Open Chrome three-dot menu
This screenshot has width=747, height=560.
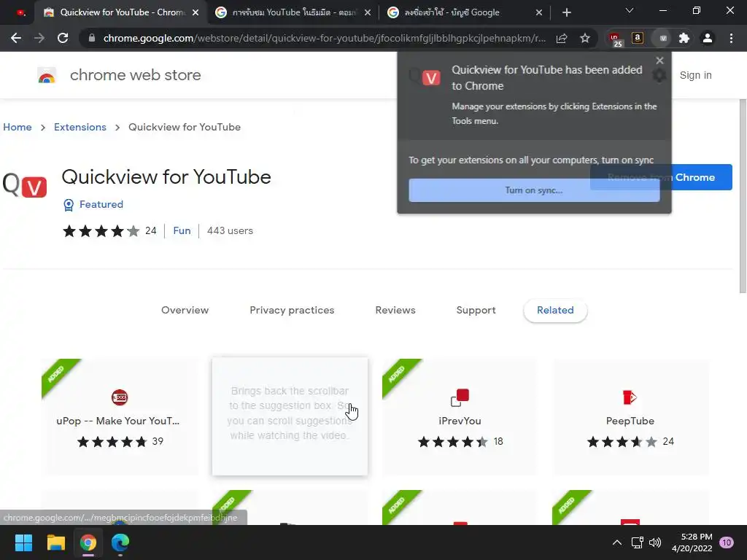[731, 38]
